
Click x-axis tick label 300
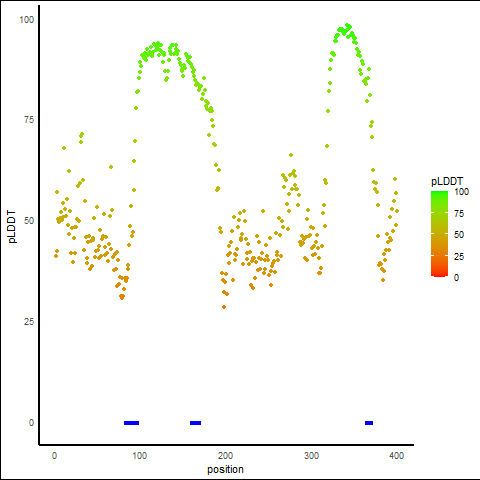coord(311,455)
